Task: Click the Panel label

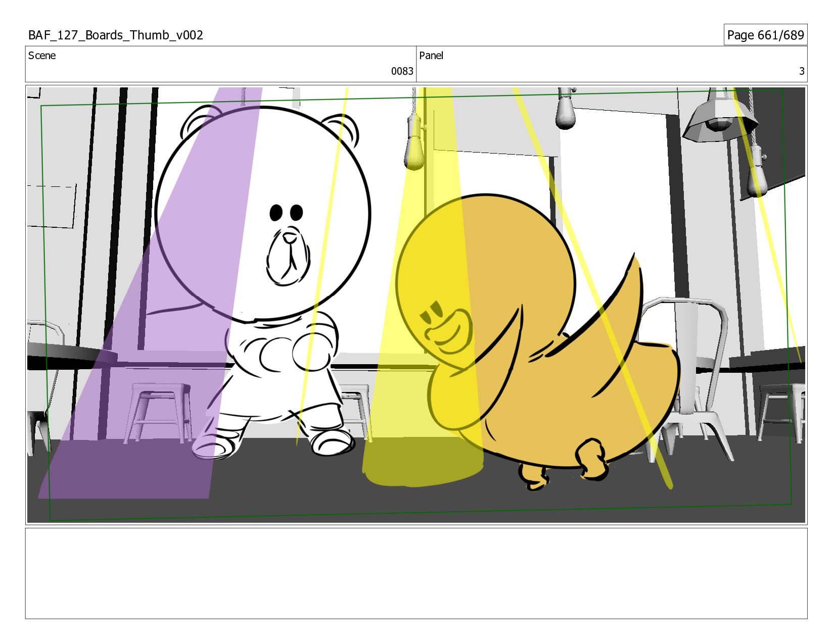Action: (431, 56)
